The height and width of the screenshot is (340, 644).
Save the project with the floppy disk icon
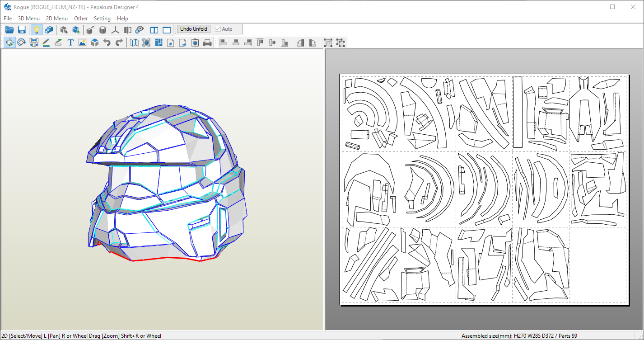tap(22, 30)
